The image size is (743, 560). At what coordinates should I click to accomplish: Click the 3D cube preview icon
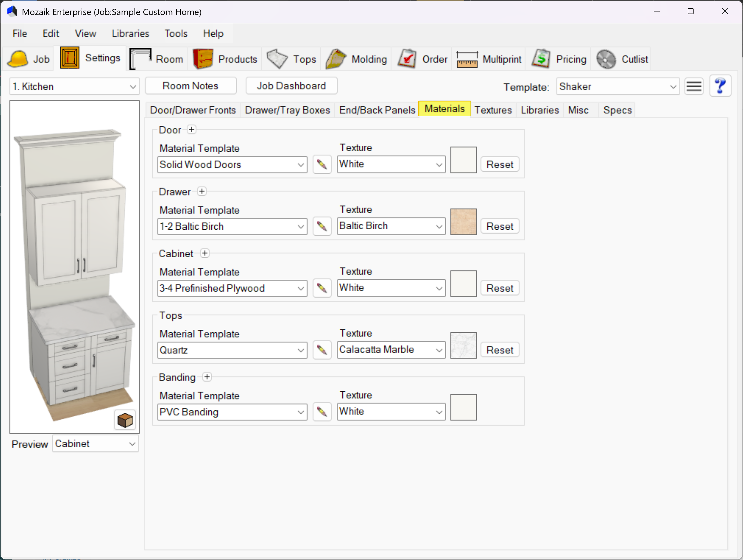[125, 420]
